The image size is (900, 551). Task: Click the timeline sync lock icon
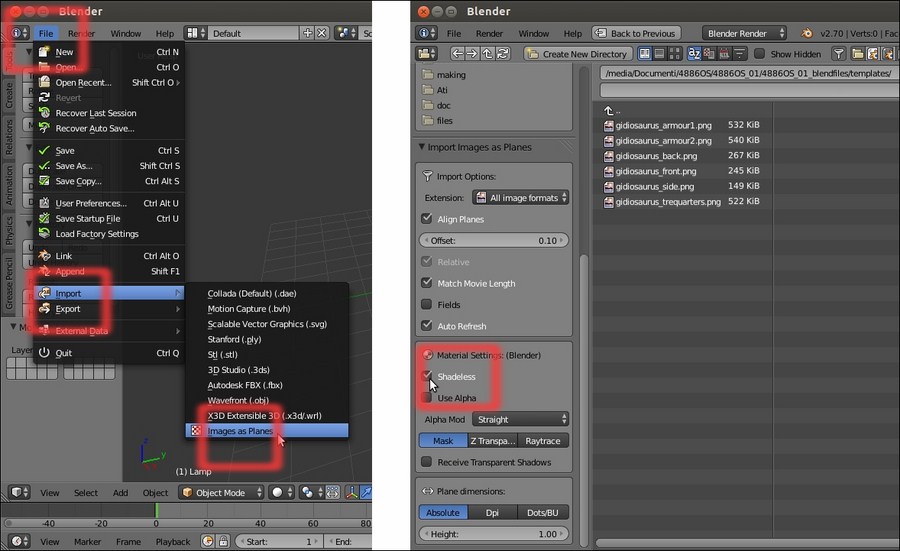223,541
